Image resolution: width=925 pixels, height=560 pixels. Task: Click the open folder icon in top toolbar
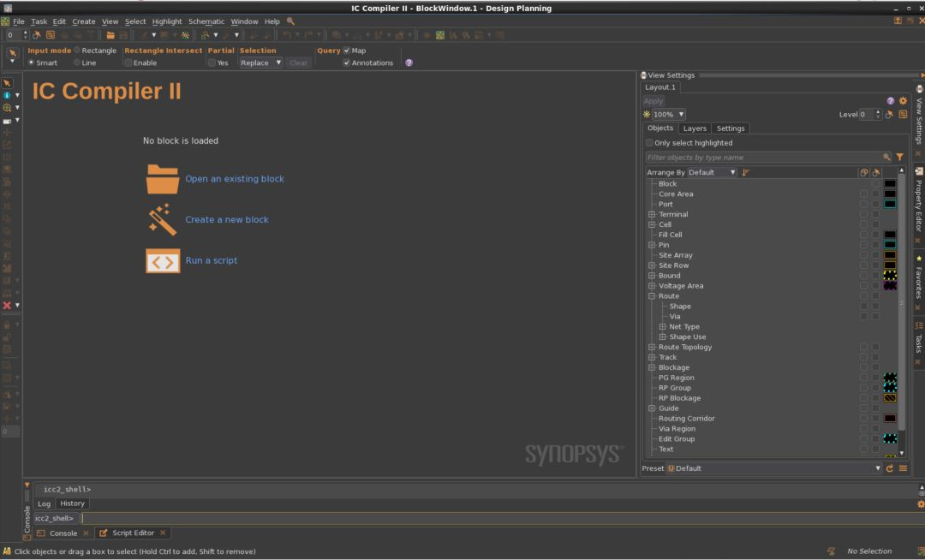(x=110, y=35)
